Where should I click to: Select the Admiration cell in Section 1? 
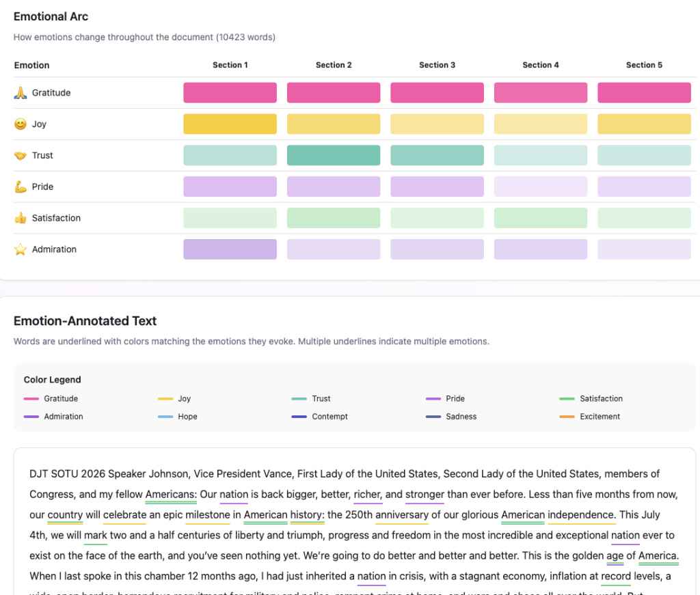click(x=230, y=249)
